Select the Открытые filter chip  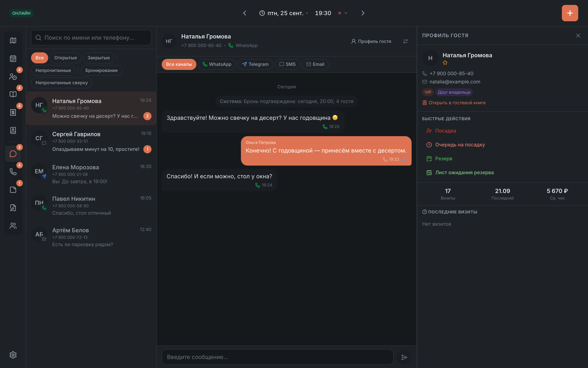coord(66,58)
